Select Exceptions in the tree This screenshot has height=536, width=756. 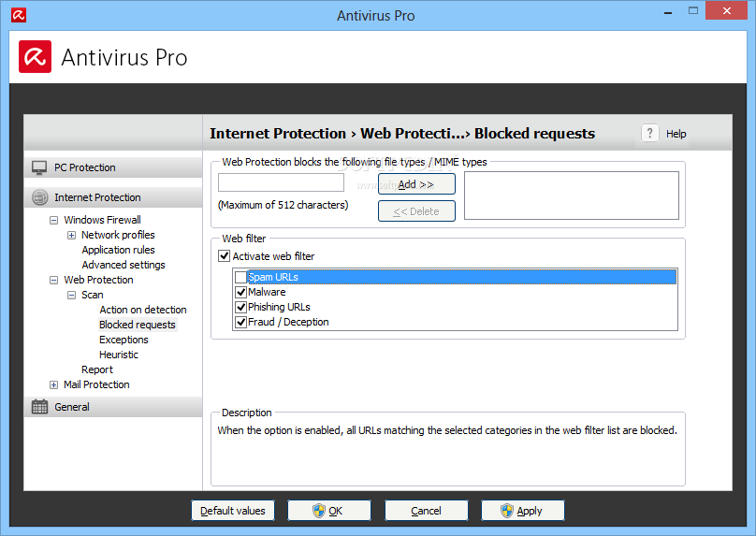(124, 340)
